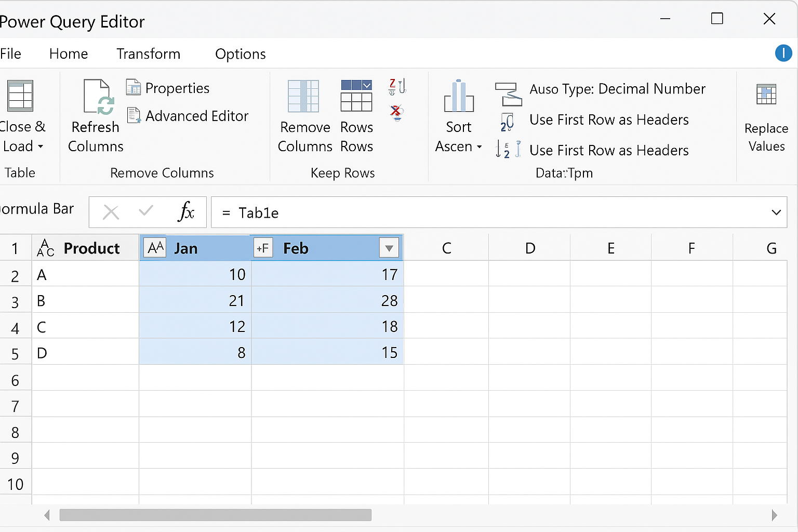
Task: Switch to the Transform tab
Action: pos(149,54)
